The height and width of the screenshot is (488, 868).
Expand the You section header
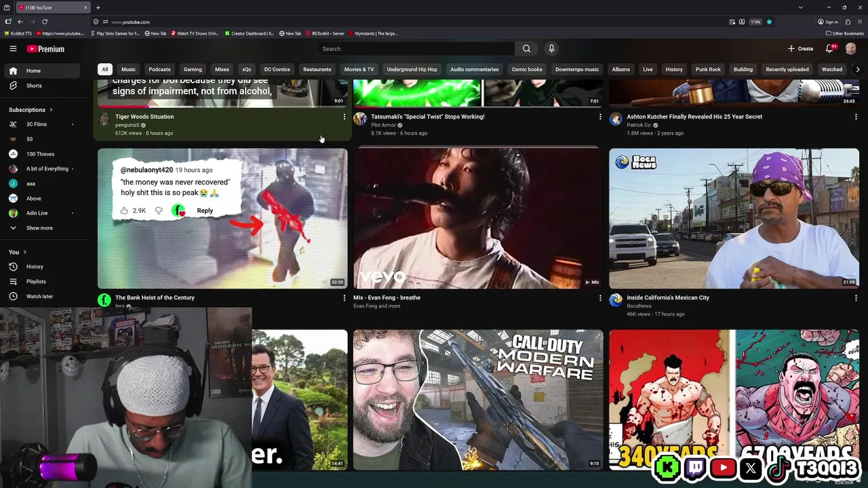pos(18,252)
